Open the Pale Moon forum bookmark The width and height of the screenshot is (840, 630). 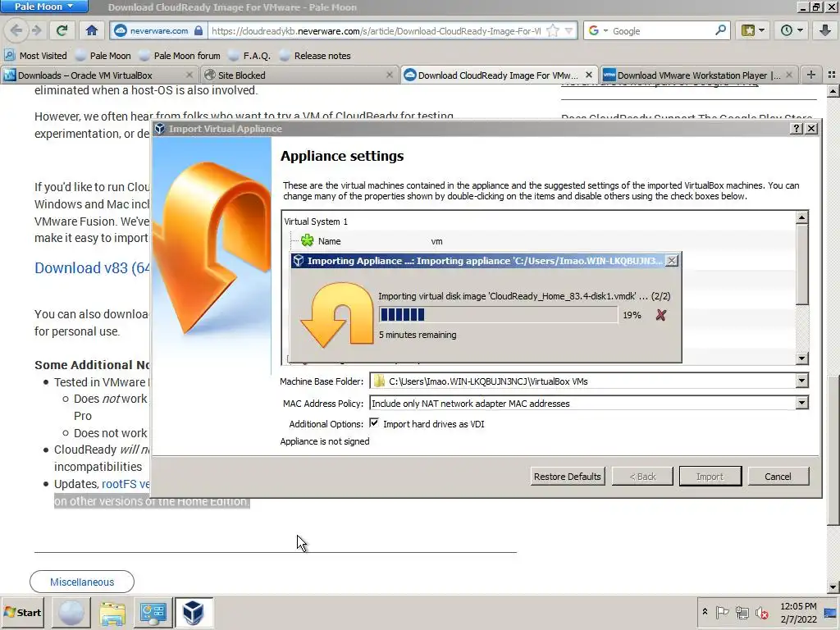tap(180, 55)
